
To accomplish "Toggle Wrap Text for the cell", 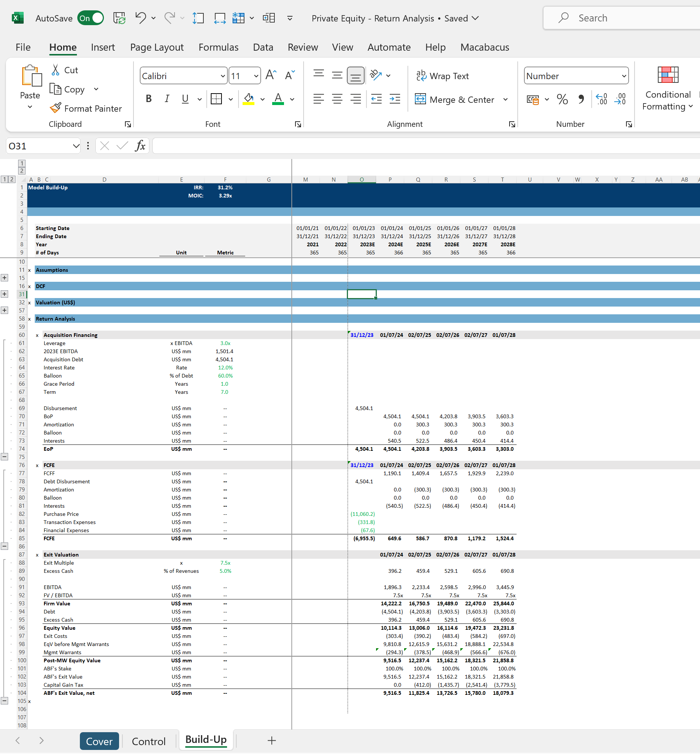I will [x=442, y=76].
